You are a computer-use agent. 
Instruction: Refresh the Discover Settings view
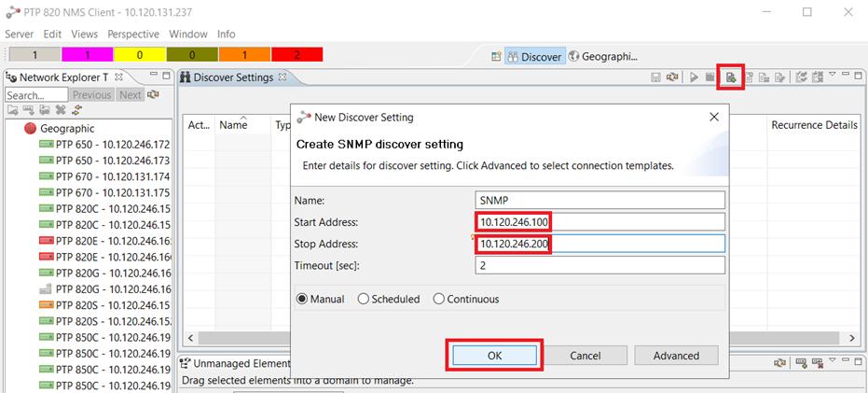[672, 77]
